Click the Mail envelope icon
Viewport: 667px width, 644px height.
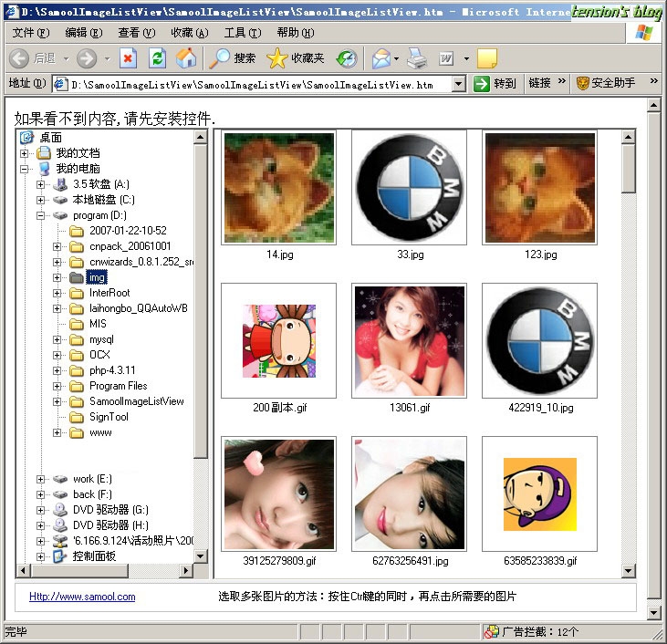click(x=381, y=58)
